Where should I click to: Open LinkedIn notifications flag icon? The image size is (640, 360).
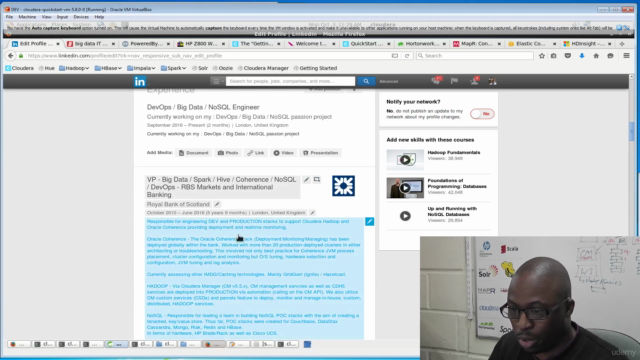(x=454, y=81)
